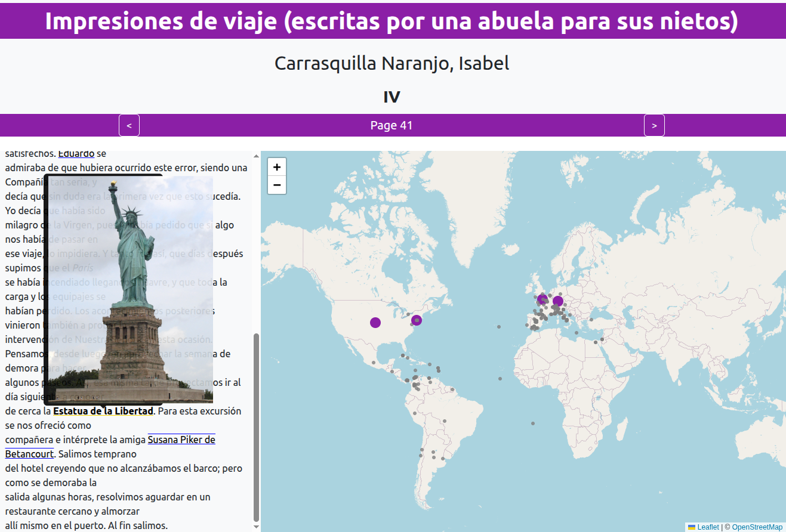Screen dimensions: 786x532
Task: Open the Eduardo name link in the text
Action: point(76,154)
